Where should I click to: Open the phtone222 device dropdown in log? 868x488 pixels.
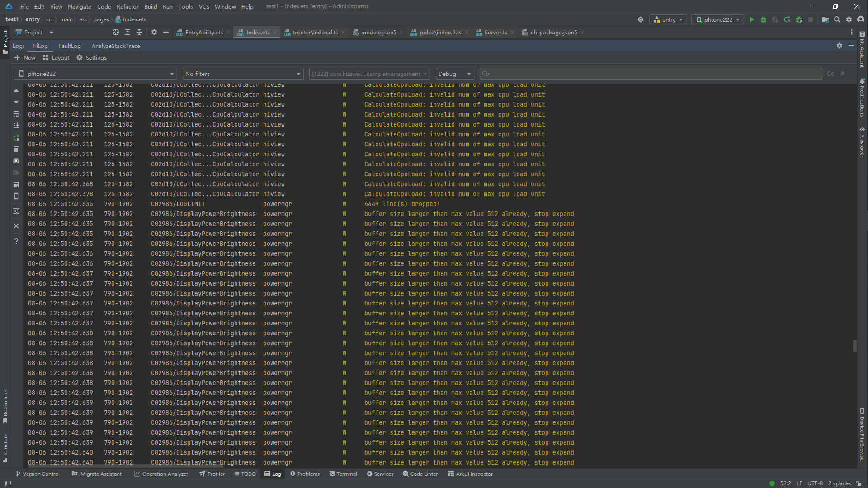point(95,74)
